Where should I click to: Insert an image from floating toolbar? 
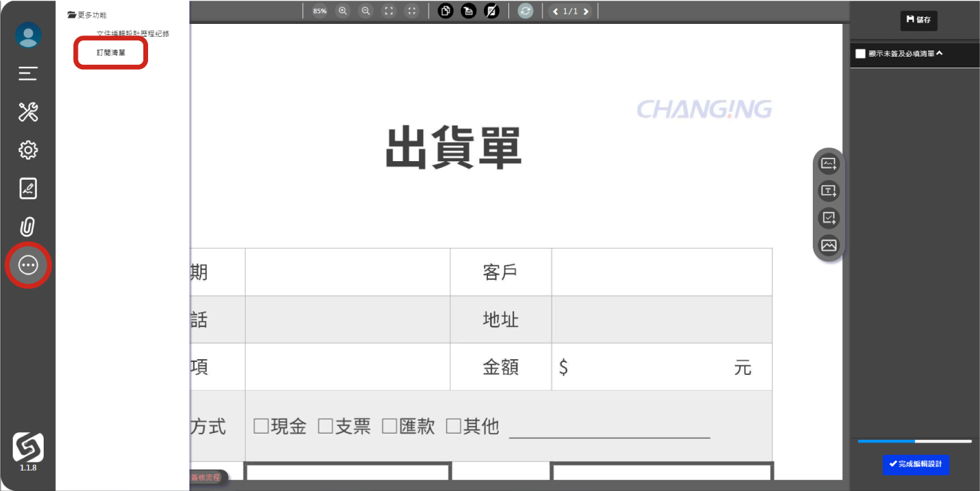[828, 246]
